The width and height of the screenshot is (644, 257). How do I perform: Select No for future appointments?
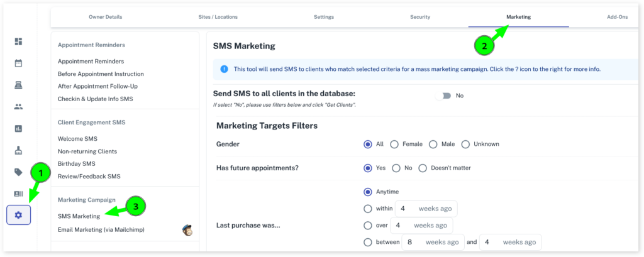point(396,168)
